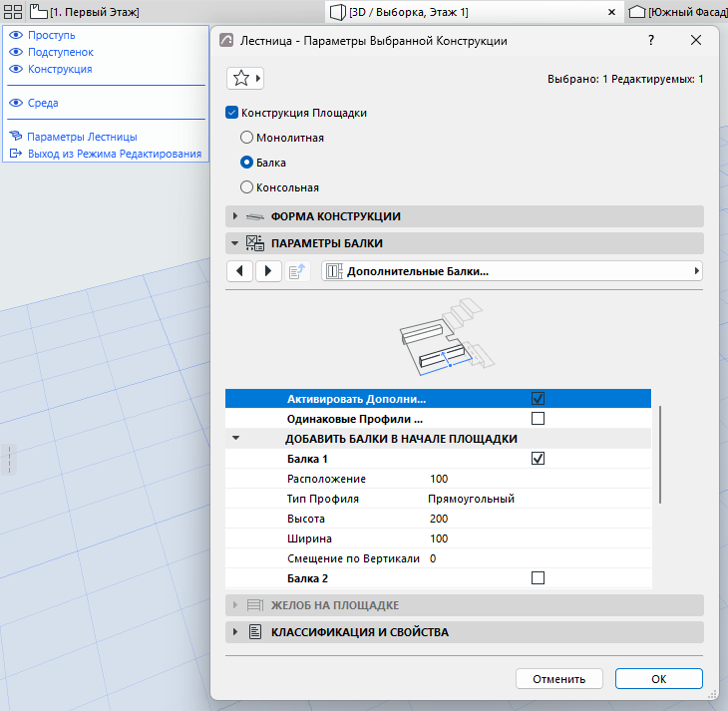This screenshot has width=728, height=711.
Task: Toggle visibility of Подступенок
Action: coord(16,52)
